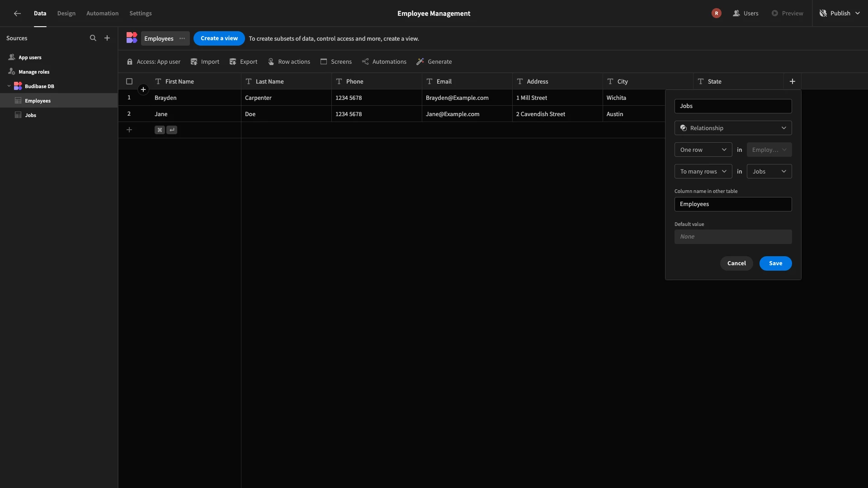
Task: Select the Employees table in sidebar
Action: (x=59, y=101)
